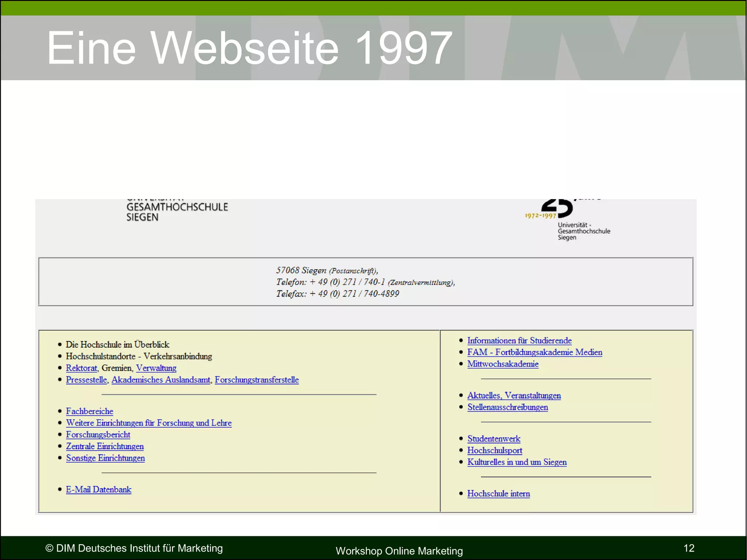This screenshot has width=747, height=560.
Task: Open the E-Mail Datenbank link
Action: [x=98, y=490]
